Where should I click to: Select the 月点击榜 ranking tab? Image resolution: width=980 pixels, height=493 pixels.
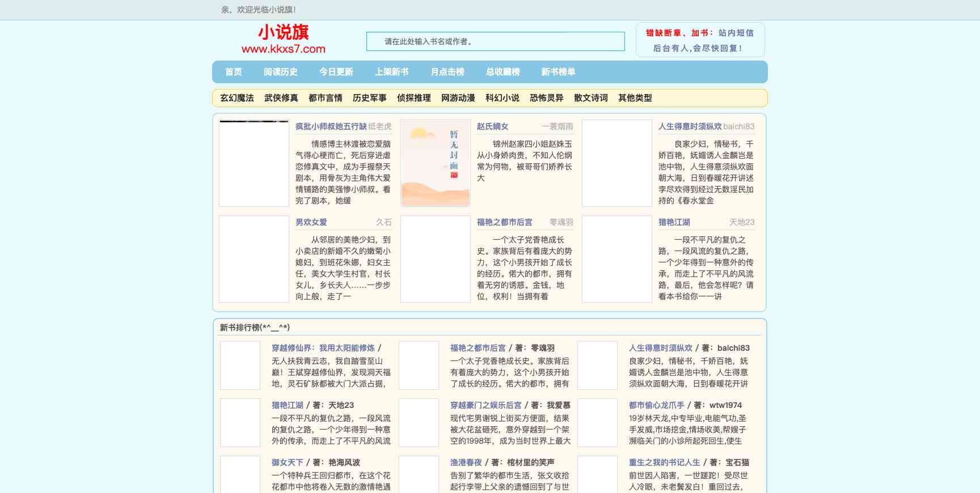click(447, 72)
